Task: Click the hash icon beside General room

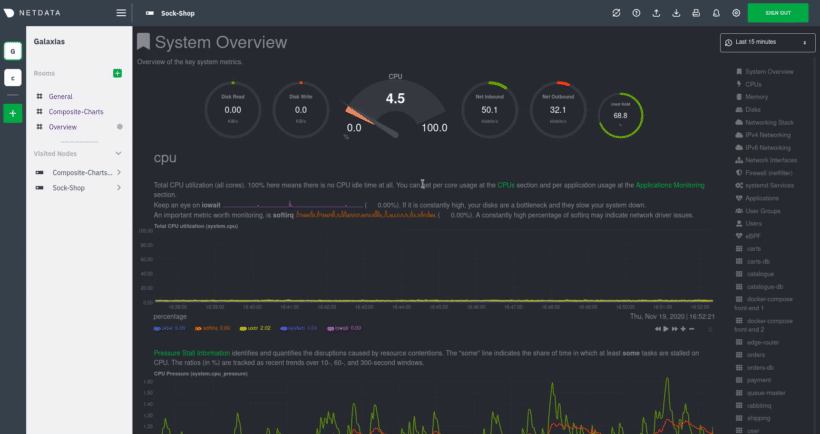Action: click(x=39, y=96)
